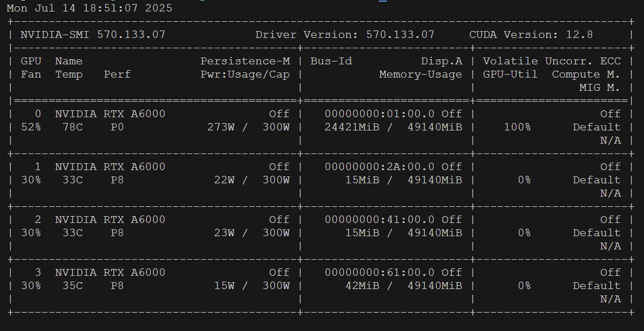Click the timestamp Mon Jul 14 18:51:07 2025
Viewport: 644px width, 331px height.
(x=90, y=8)
